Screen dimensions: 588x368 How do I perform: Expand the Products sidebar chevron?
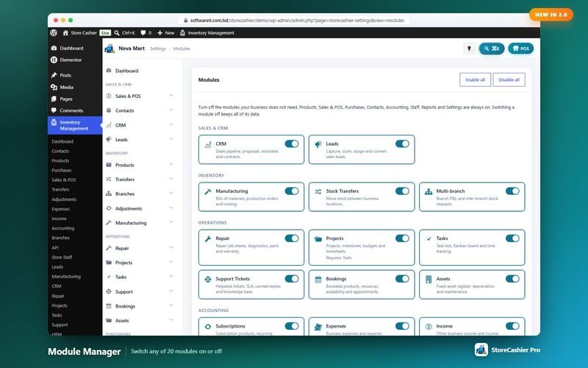pyautogui.click(x=171, y=164)
